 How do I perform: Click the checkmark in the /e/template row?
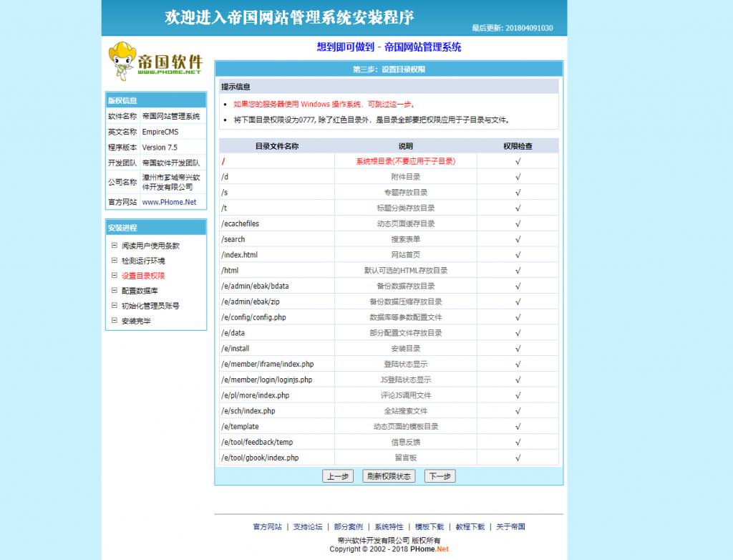click(x=517, y=426)
